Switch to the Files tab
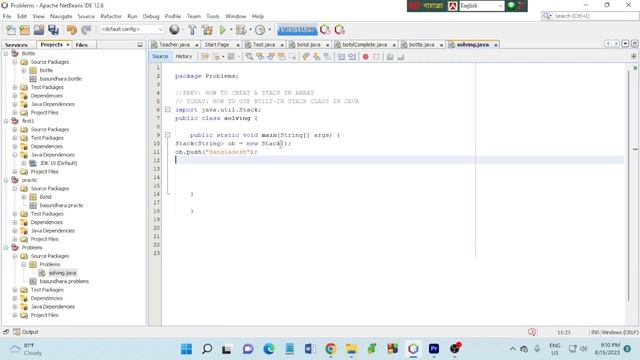The image size is (640, 360). tap(82, 44)
